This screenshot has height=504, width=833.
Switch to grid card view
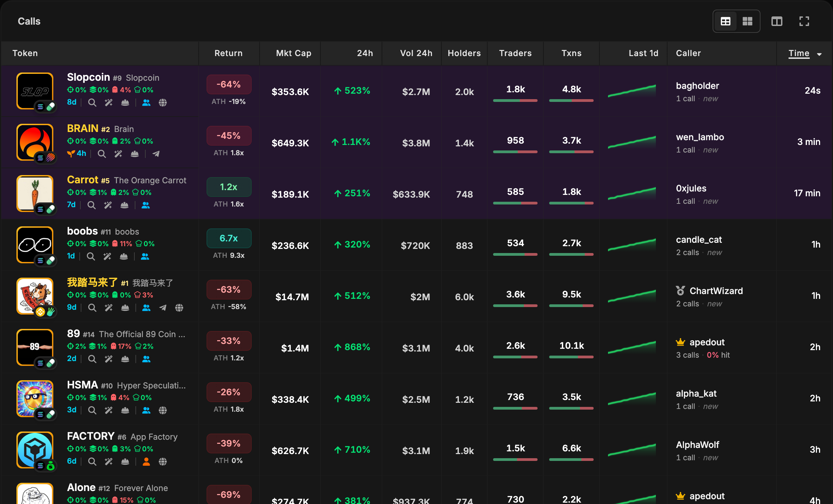click(x=748, y=21)
